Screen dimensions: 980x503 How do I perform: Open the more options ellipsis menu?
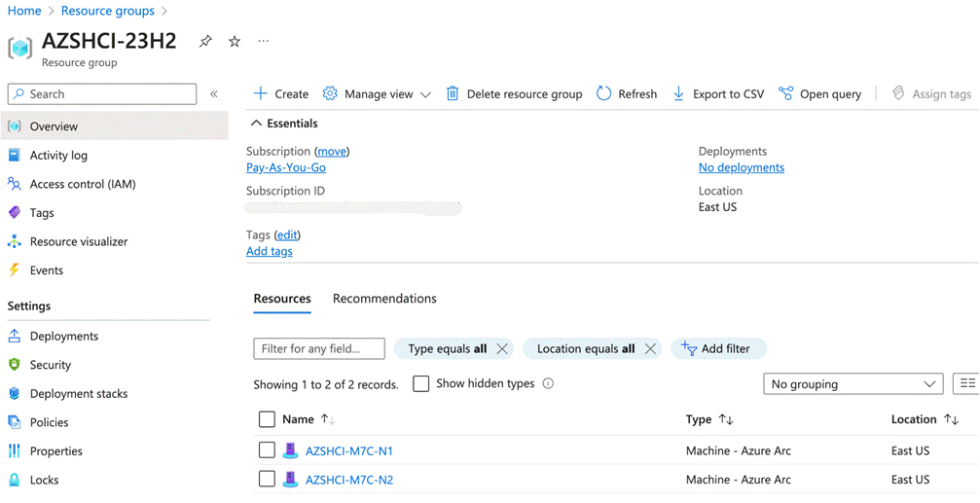point(263,42)
